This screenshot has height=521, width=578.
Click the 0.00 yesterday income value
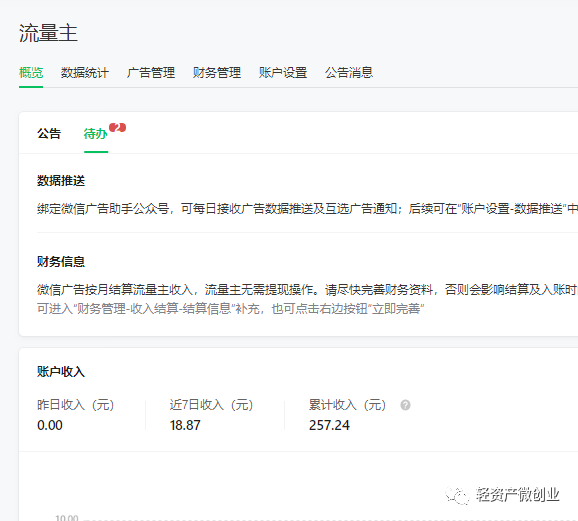(x=50, y=426)
